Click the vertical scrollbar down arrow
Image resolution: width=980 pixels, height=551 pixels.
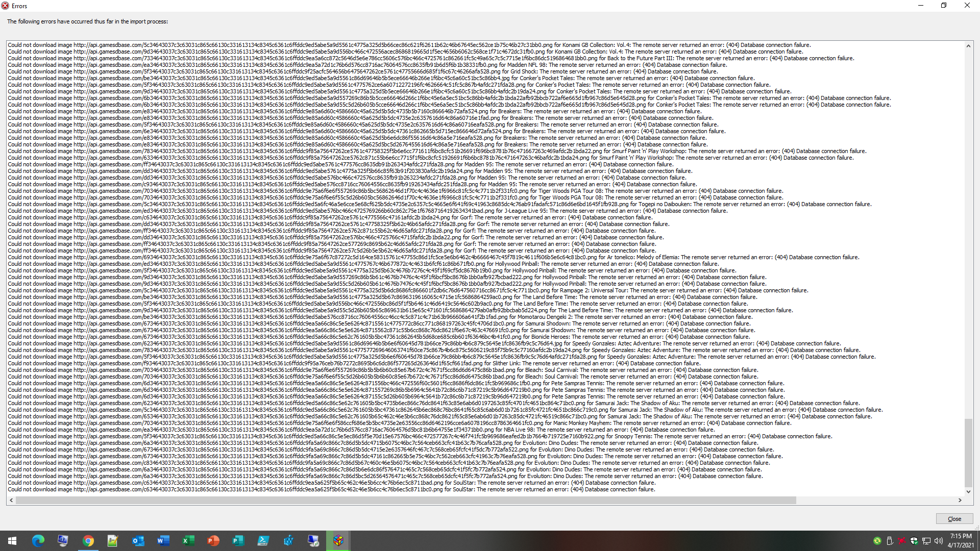pyautogui.click(x=968, y=492)
